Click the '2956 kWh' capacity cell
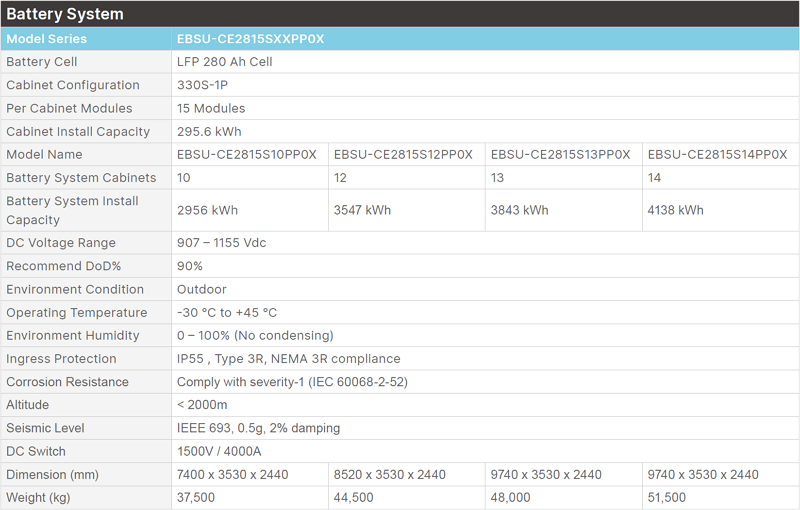The width and height of the screenshot is (800, 510). 250,210
